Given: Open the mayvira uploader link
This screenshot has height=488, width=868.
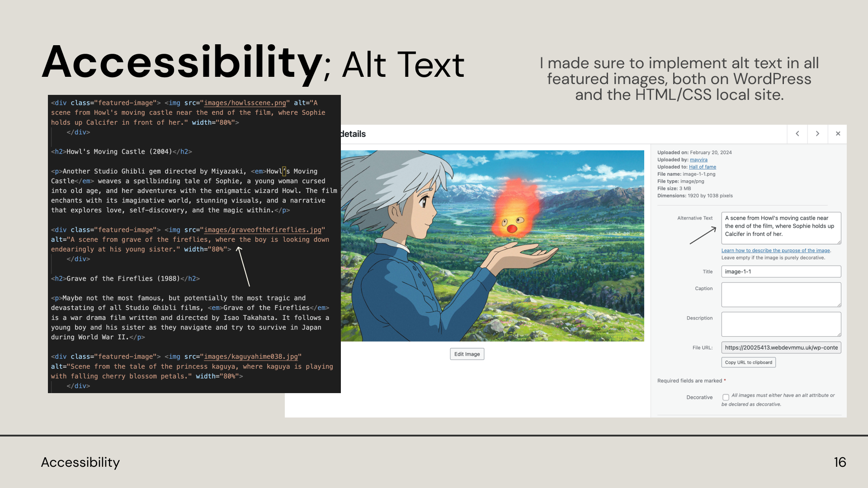Looking at the screenshot, I should click(x=698, y=160).
